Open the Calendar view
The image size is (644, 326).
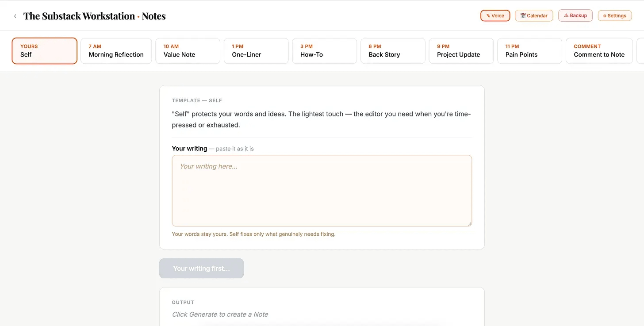tap(534, 15)
